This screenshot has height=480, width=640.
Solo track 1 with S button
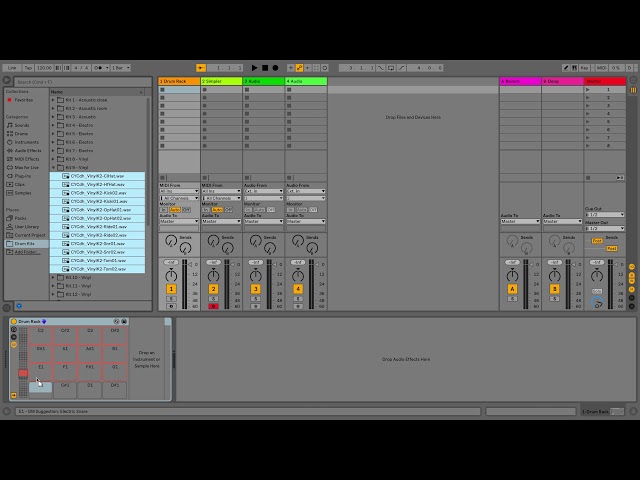[171, 299]
